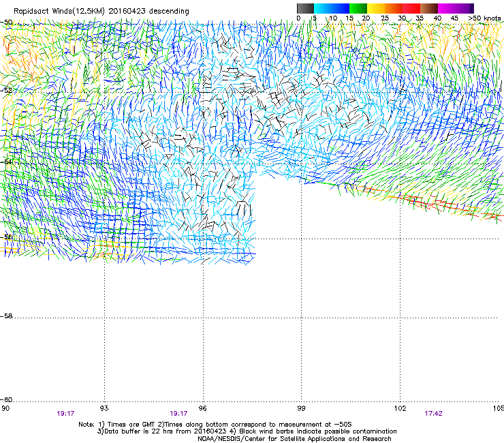Click the '-60' latitude label
The height and width of the screenshot is (443, 504).
(x=6, y=400)
